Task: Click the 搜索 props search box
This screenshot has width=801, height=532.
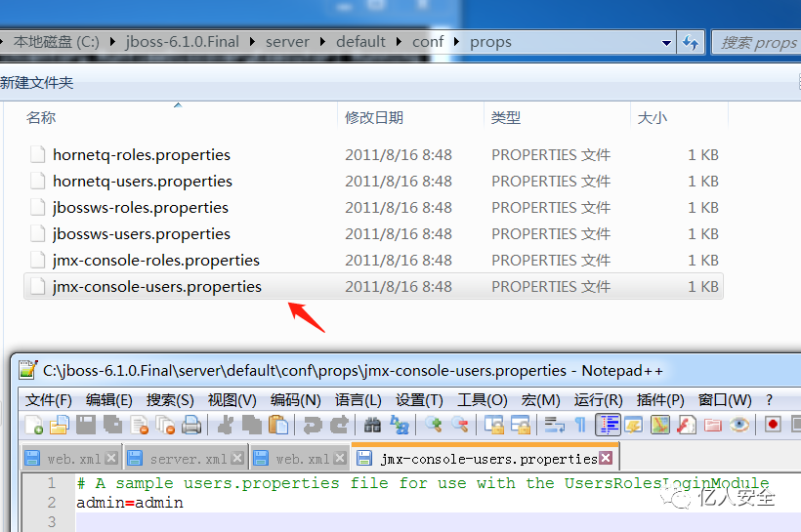Action: pyautogui.click(x=757, y=43)
